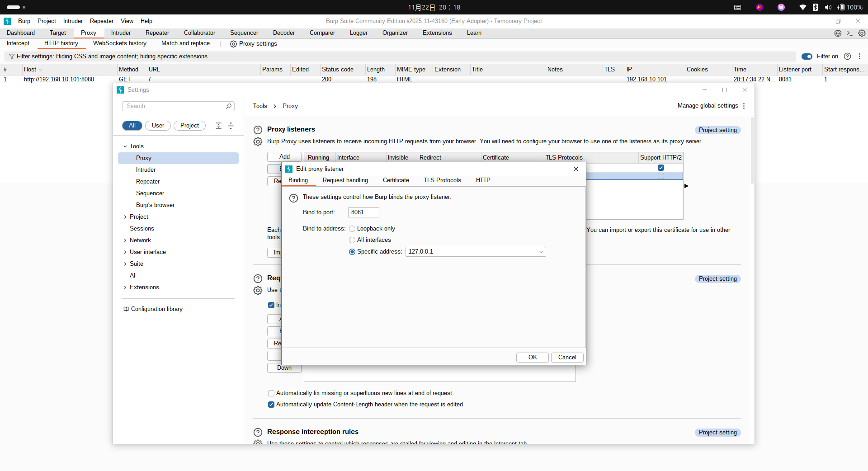Click Cancel in Edit proxy listener
868x471 pixels.
[x=567, y=358]
